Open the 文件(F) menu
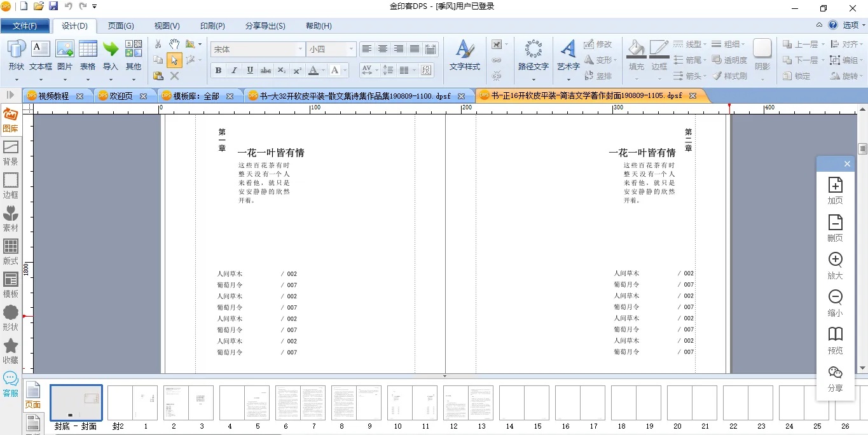Screen dimensions: 868x435 tap(25, 26)
